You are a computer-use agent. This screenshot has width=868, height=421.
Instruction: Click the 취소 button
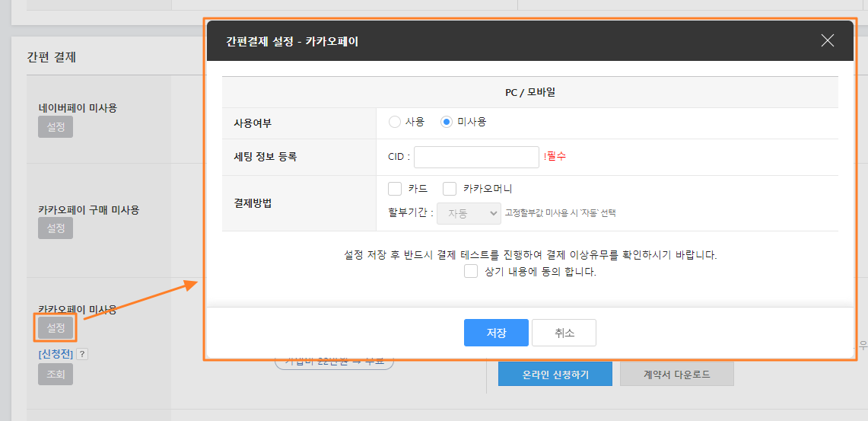[564, 333]
